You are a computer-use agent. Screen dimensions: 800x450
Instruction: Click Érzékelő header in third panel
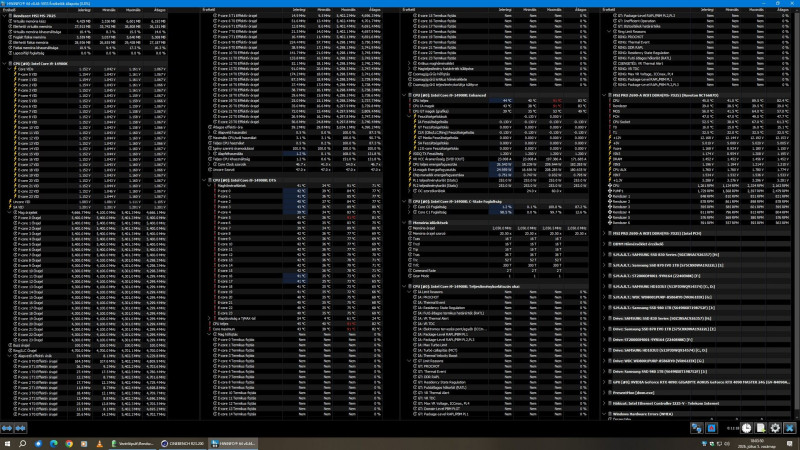408,10
